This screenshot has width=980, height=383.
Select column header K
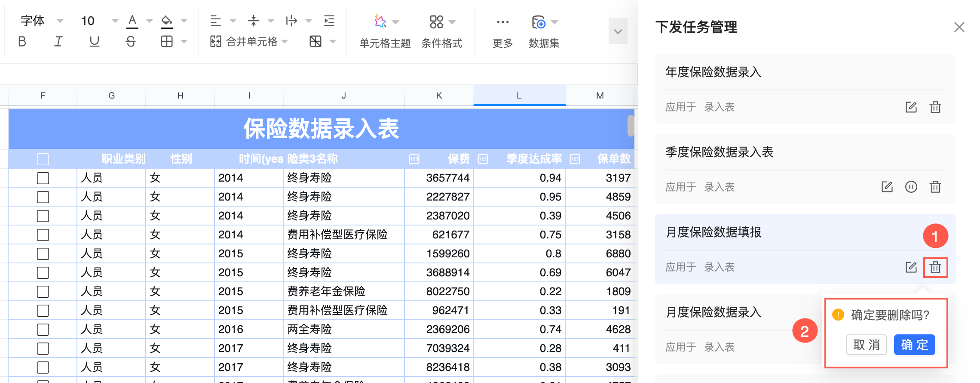pos(439,96)
